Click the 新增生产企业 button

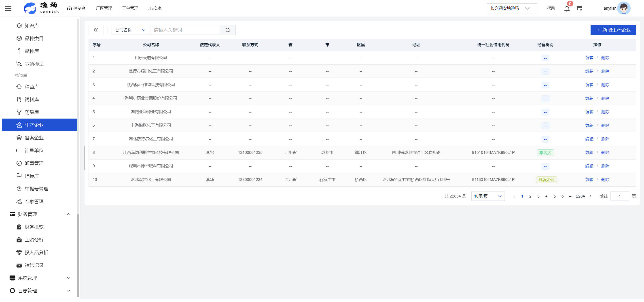(x=613, y=30)
